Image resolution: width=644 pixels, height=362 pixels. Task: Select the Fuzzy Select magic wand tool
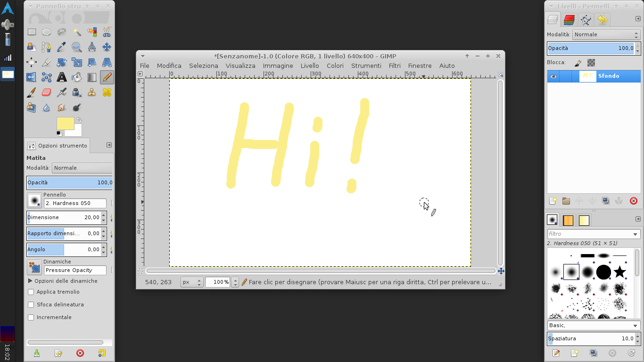pyautogui.click(x=77, y=32)
